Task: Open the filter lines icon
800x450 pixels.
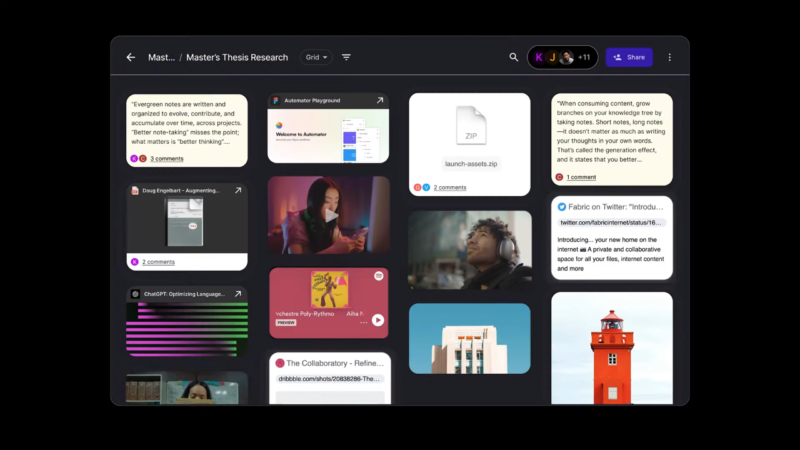Action: (346, 57)
